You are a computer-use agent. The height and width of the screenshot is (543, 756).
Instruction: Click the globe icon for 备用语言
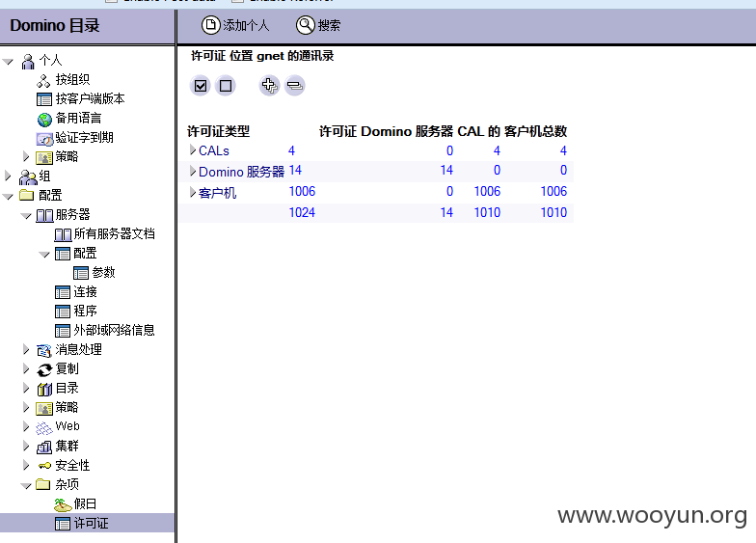point(44,120)
